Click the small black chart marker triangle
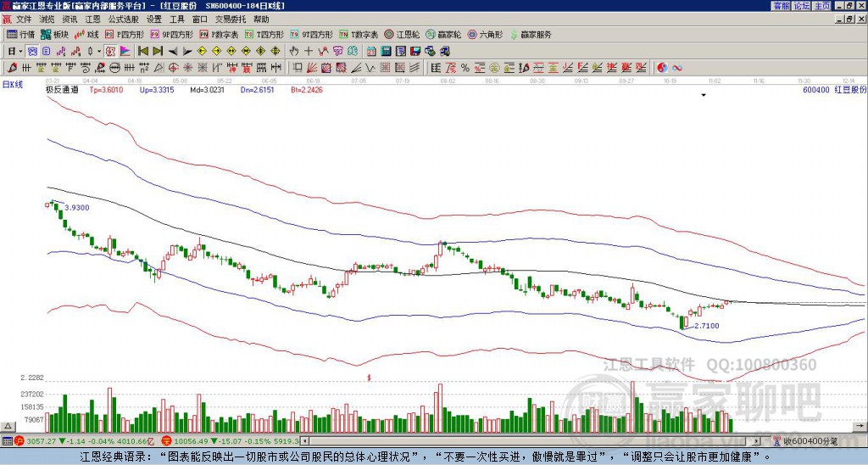This screenshot has height=465, width=868. tap(704, 95)
